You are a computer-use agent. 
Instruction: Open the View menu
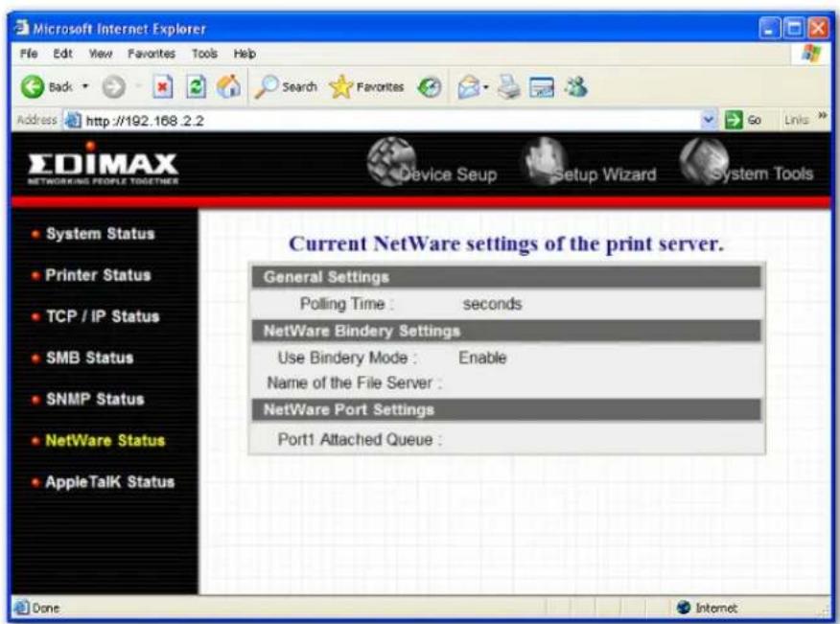[100, 54]
